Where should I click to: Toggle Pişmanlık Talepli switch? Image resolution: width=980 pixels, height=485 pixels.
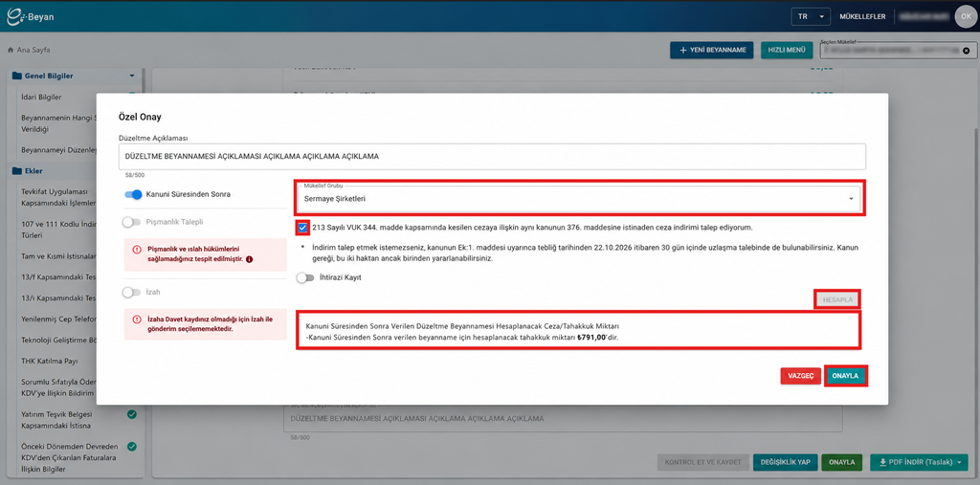[132, 221]
